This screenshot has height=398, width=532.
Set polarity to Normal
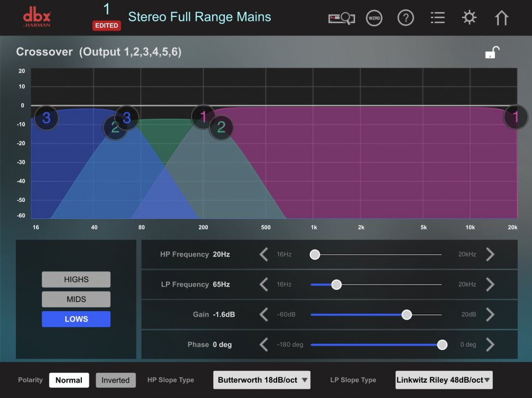(69, 380)
